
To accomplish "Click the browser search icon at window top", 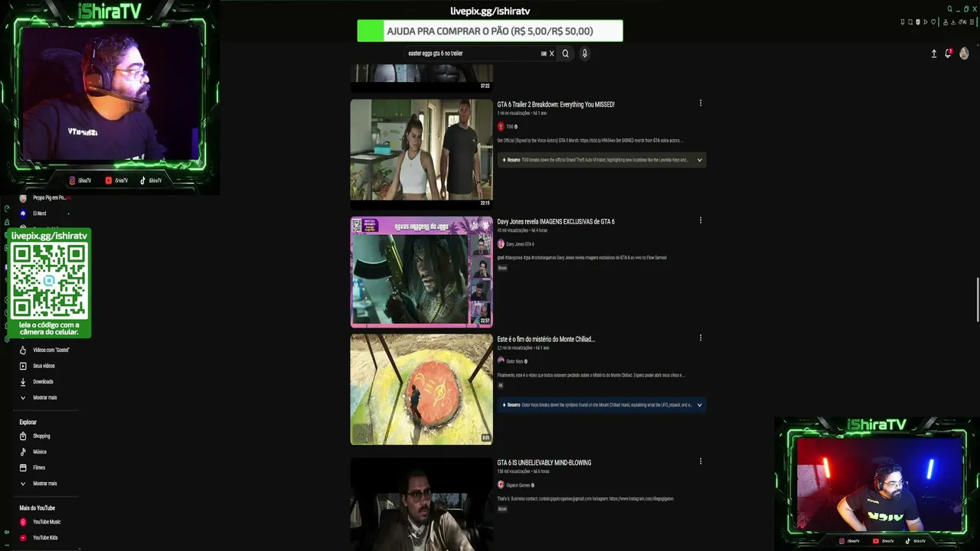I will (x=950, y=9).
